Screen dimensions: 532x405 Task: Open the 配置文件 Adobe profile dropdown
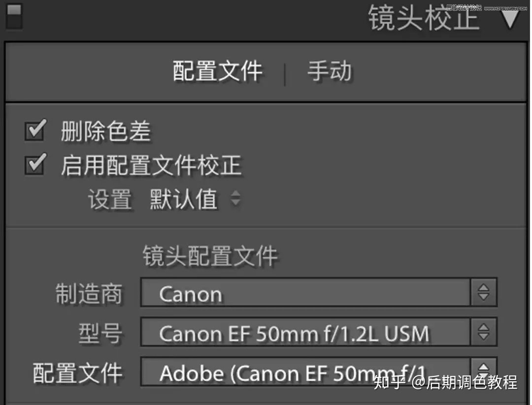(x=305, y=372)
